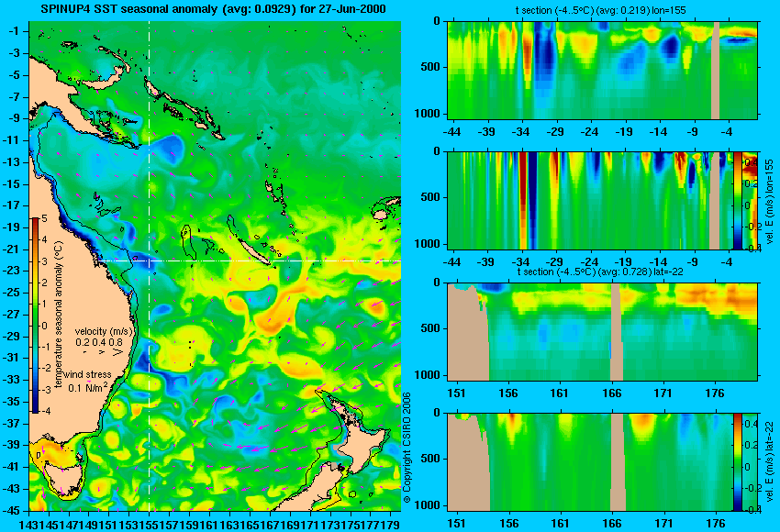
Task: Select the temperature seasonal anomaly color bar
Action: click(x=36, y=316)
